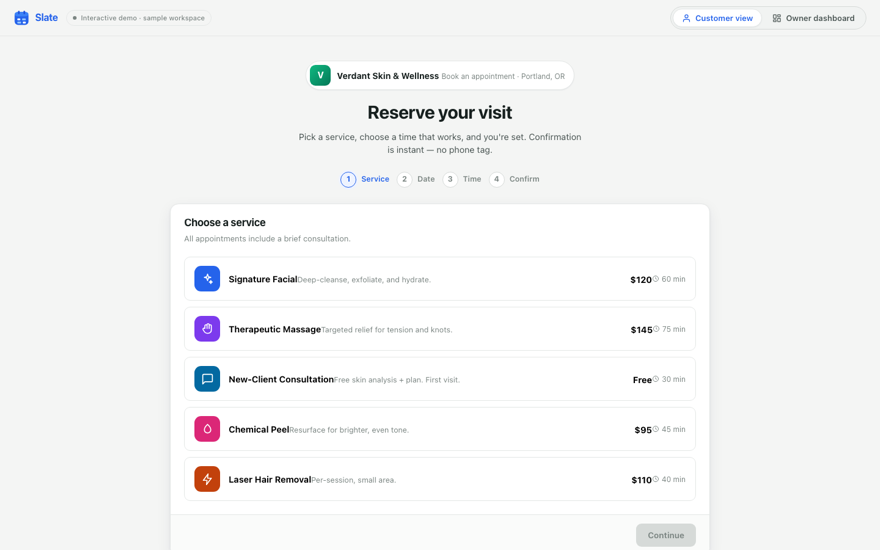This screenshot has height=550, width=880.
Task: Click the Interactive demo sample workspace badge
Action: [x=139, y=18]
